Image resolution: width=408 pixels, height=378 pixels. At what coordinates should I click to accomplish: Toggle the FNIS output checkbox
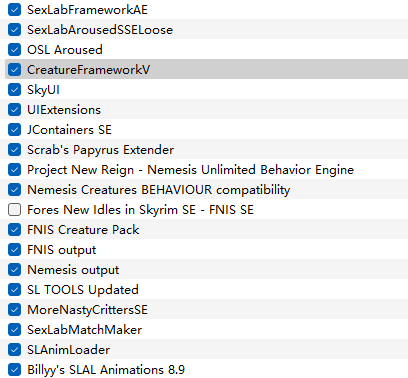tap(14, 250)
